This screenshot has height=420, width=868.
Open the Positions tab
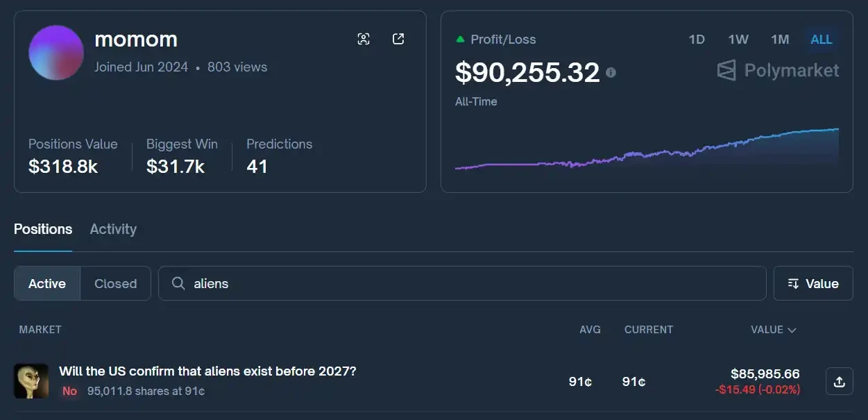[42, 229]
